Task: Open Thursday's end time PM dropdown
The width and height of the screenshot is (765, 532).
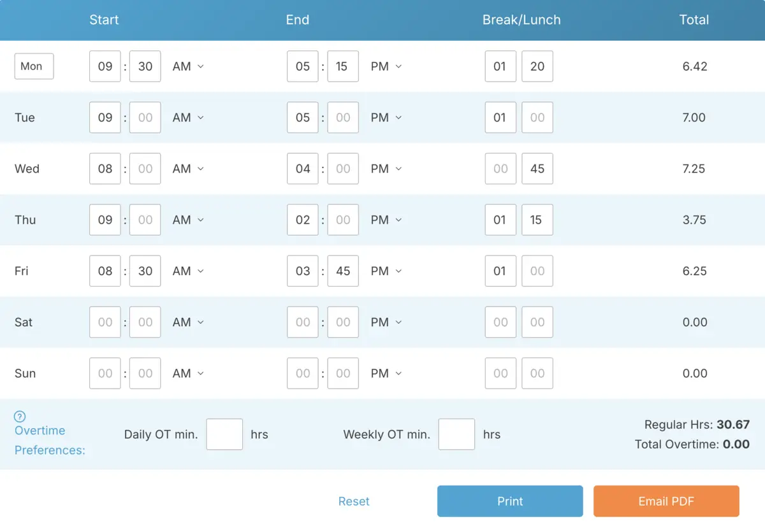Action: pos(385,220)
